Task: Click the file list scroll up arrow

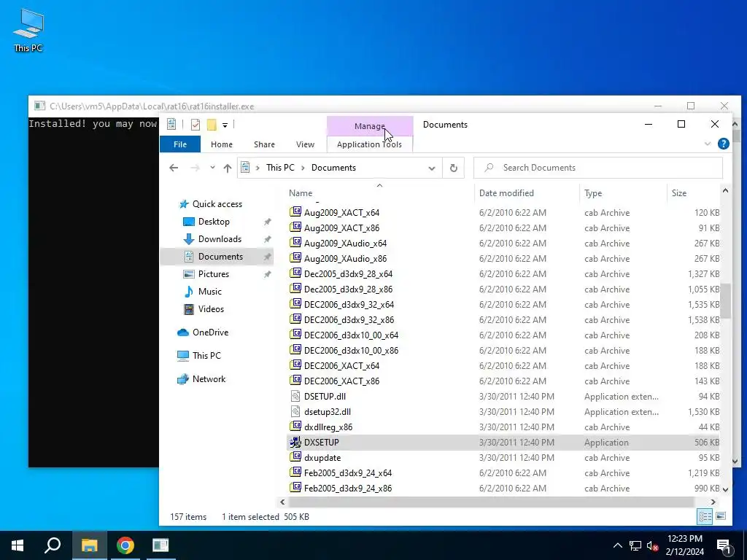Action: [x=725, y=190]
